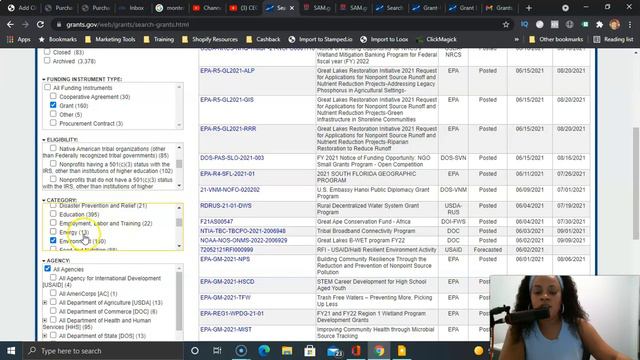
Task: Open the DOS-PAS-SLO-2021-003 opportunity link
Action: tap(232, 158)
